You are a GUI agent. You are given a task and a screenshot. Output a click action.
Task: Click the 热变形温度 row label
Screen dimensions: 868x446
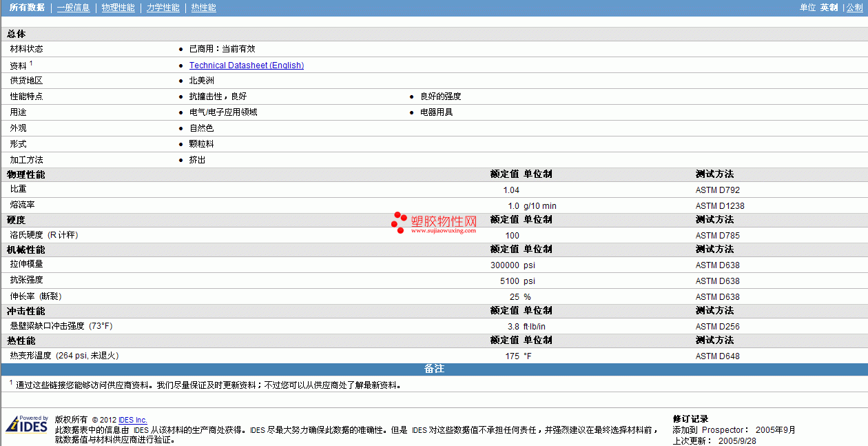(x=64, y=356)
